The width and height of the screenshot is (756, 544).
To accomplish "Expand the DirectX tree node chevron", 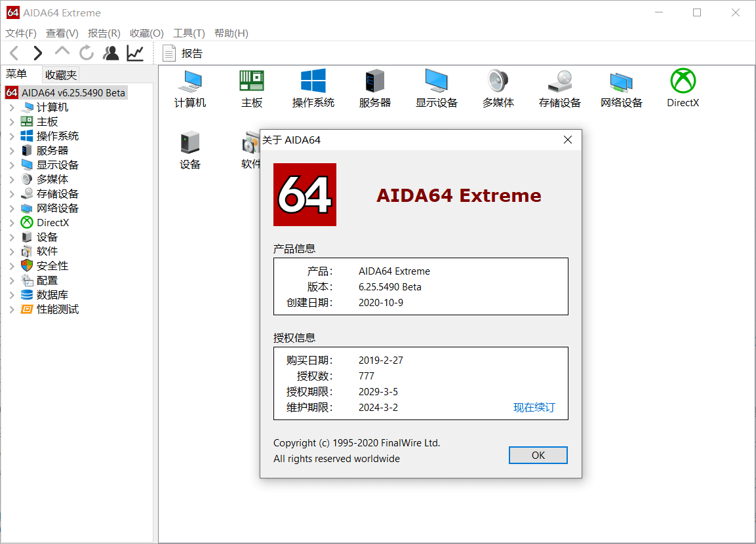I will (x=12, y=223).
